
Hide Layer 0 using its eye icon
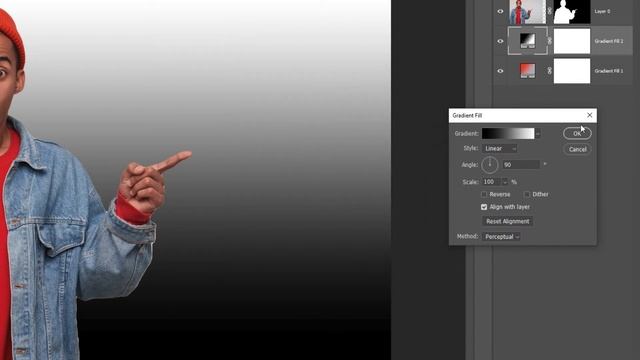500,11
